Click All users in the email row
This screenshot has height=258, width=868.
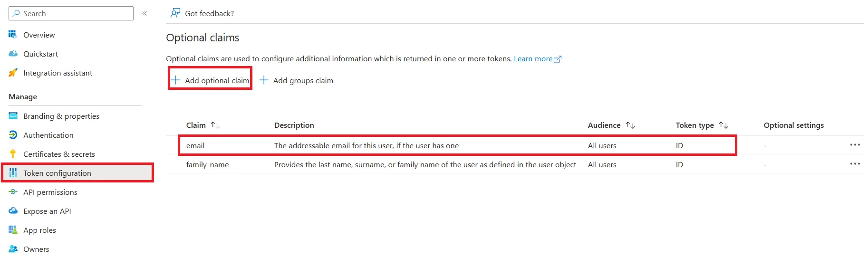(x=602, y=145)
